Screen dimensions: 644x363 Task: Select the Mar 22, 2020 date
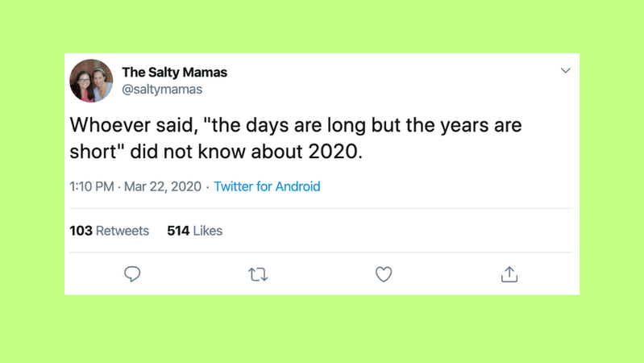coord(163,186)
